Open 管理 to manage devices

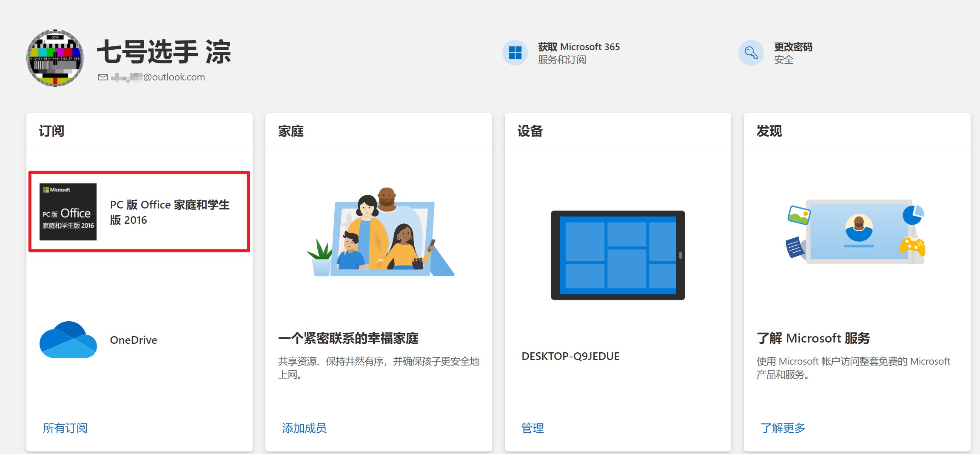coord(532,428)
